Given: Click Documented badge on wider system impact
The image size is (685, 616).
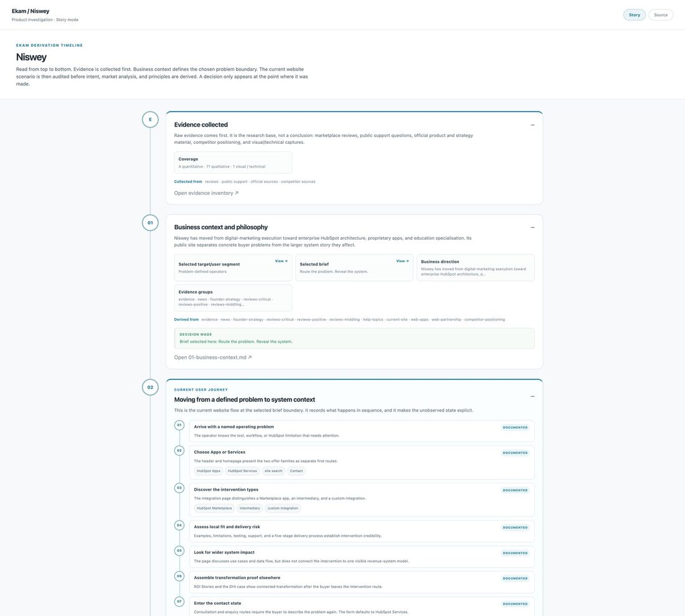Looking at the screenshot, I should (x=515, y=553).
